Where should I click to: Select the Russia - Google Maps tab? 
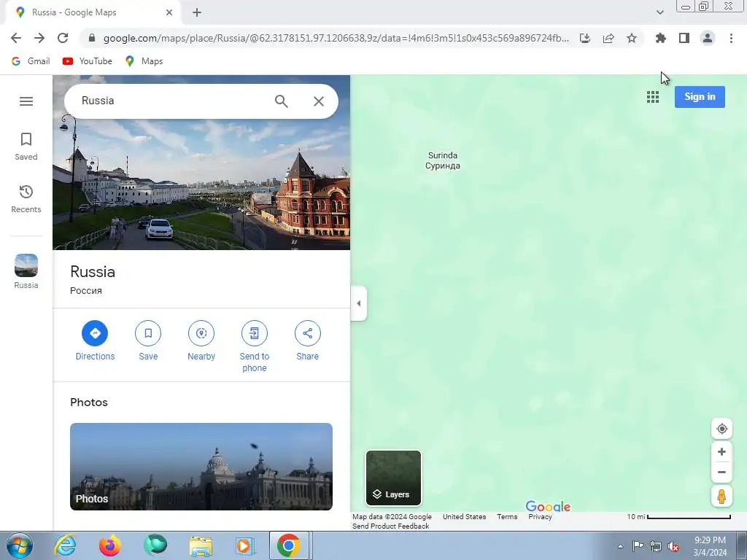[93, 12]
